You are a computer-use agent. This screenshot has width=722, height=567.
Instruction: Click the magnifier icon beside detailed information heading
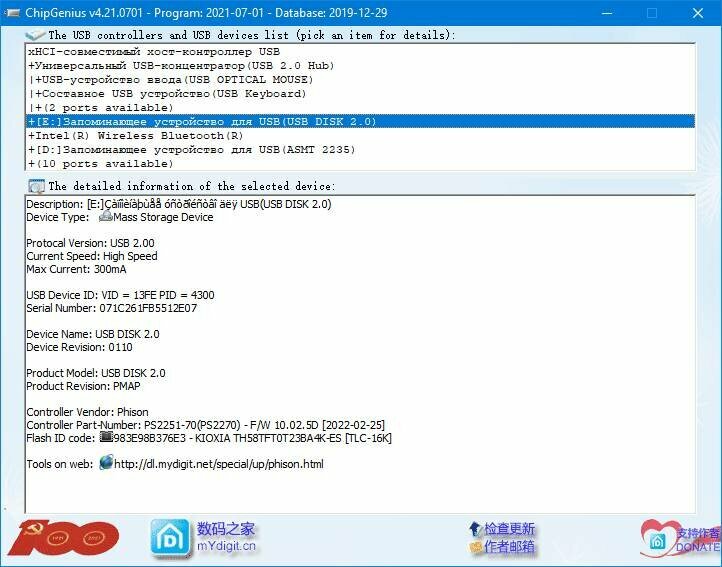coord(36,187)
